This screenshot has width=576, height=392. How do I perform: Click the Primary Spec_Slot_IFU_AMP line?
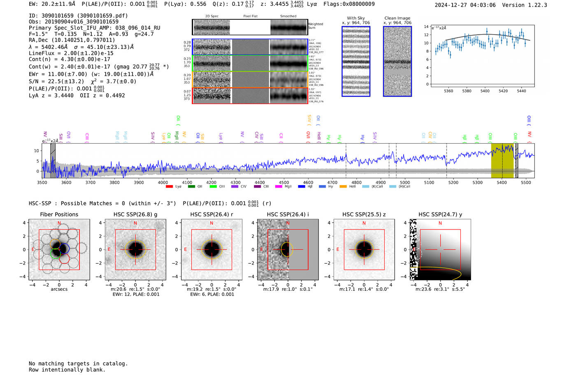95,28
